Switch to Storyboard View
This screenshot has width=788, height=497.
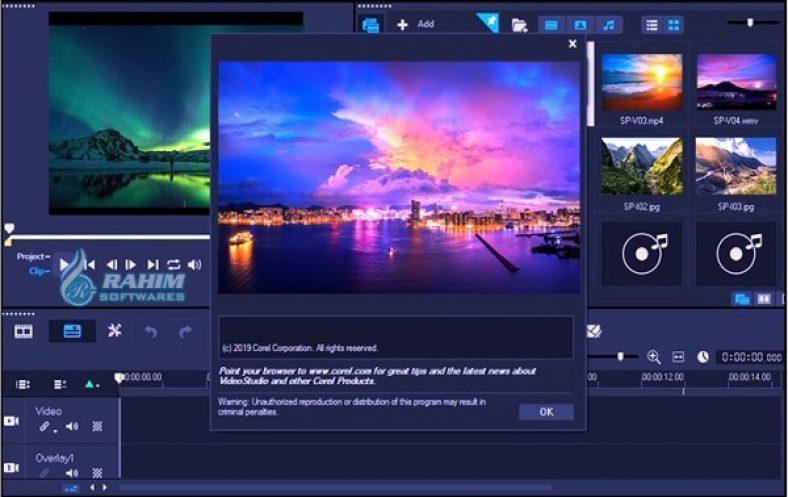click(x=23, y=331)
